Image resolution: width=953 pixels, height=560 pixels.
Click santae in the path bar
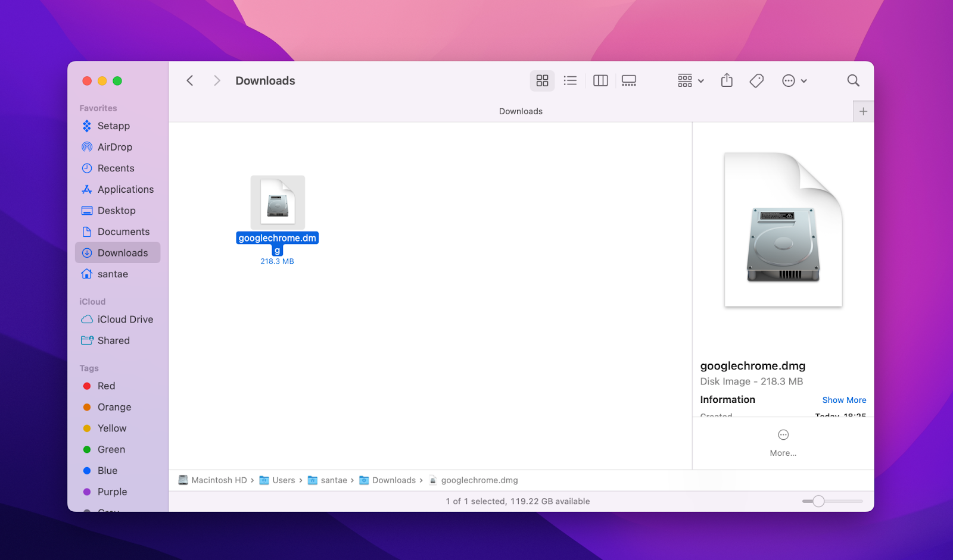tap(328, 480)
